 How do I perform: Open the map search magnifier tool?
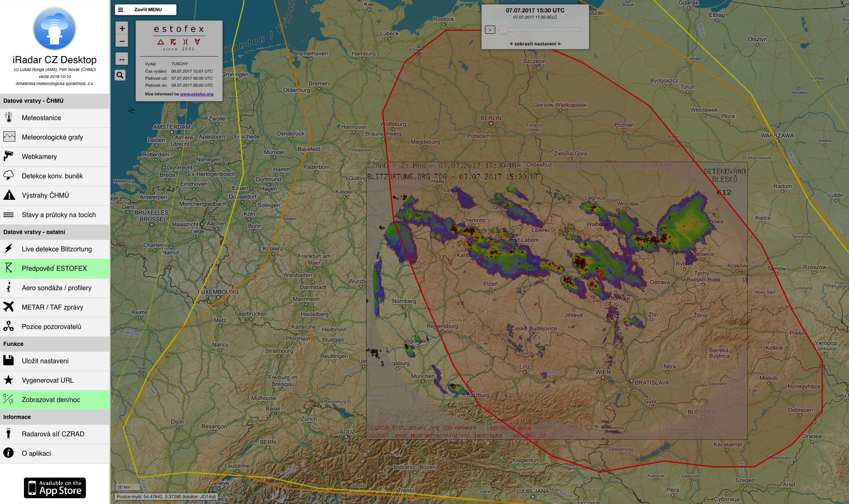pyautogui.click(x=120, y=75)
